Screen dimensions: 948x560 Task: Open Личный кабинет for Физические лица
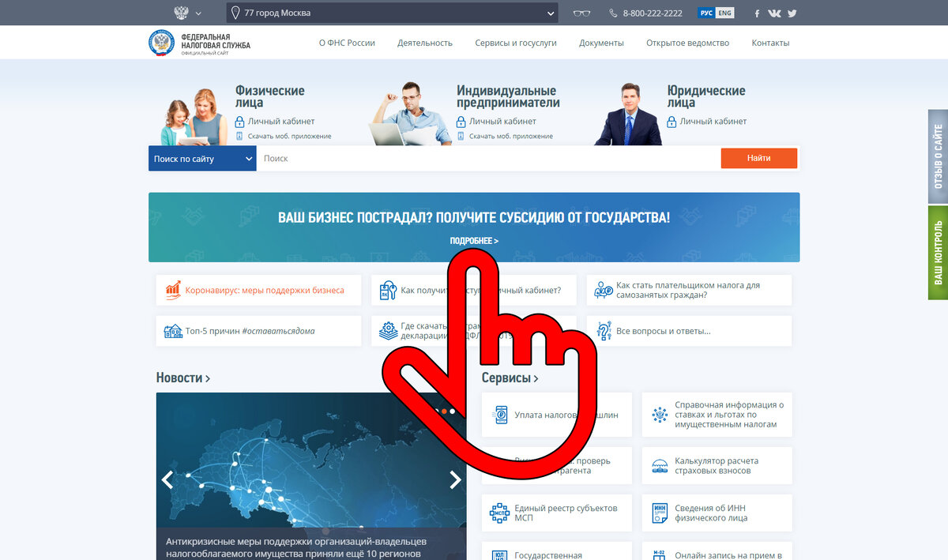tap(281, 122)
